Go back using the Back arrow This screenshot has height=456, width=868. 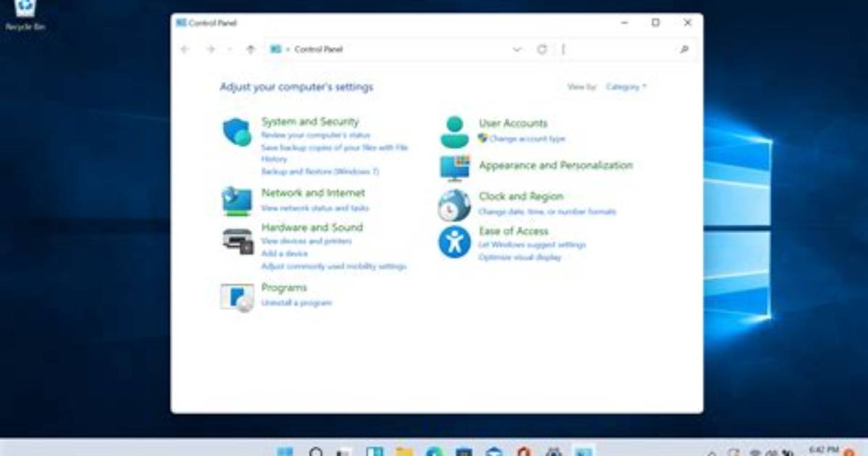pos(185,49)
